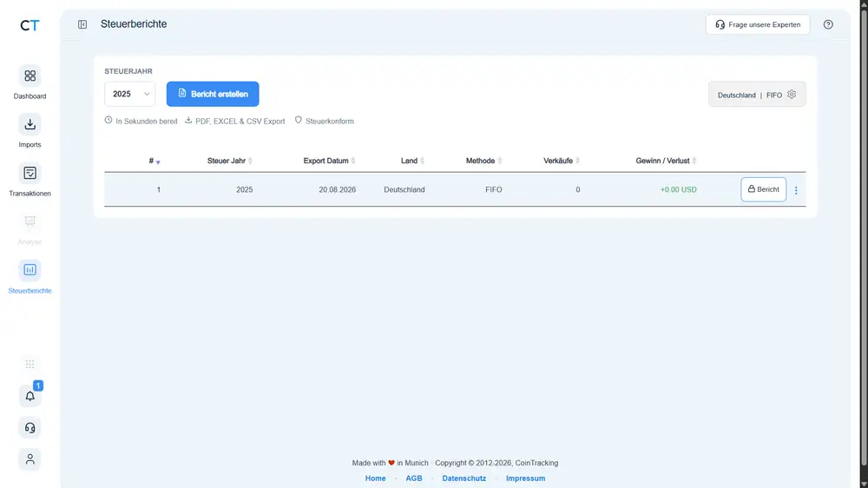
Task: Sort by Steuer Jahr column
Action: click(x=230, y=161)
